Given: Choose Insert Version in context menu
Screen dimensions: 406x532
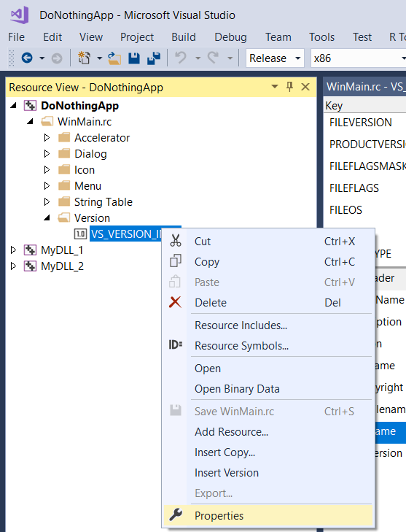Looking at the screenshot, I should (268, 472).
